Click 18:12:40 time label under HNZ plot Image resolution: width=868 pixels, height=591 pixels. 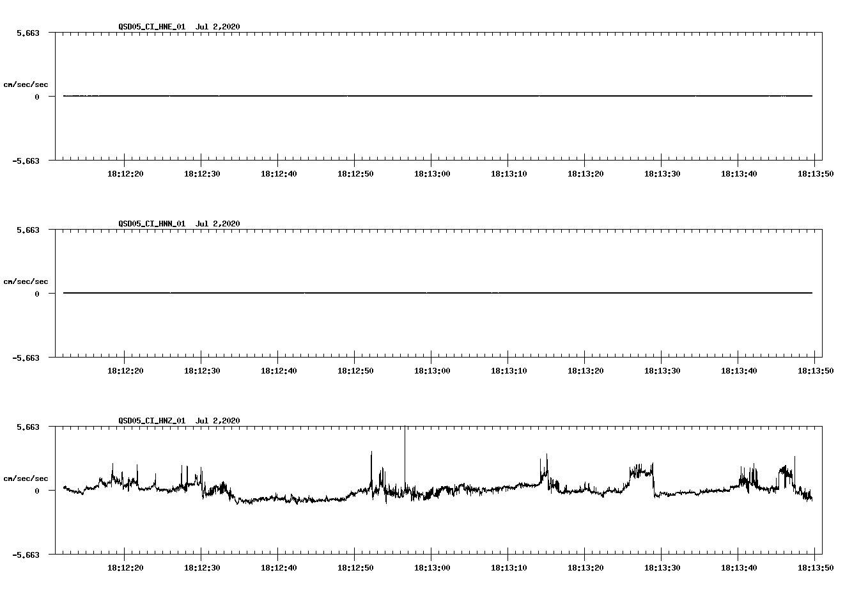click(x=278, y=567)
